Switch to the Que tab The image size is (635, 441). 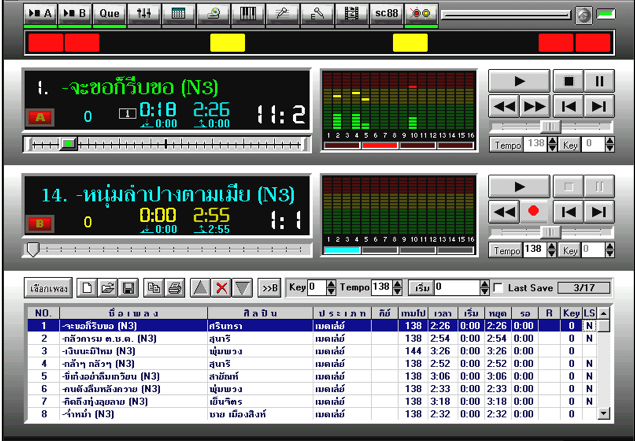[x=109, y=14]
